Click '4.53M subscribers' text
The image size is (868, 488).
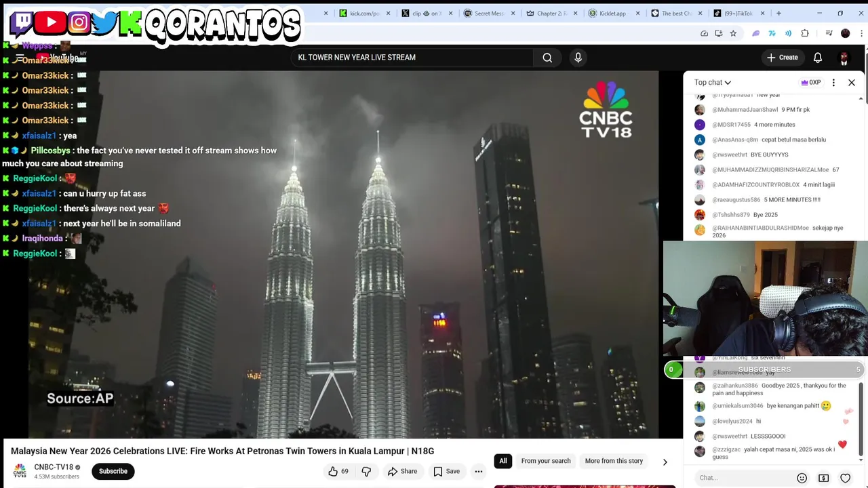[57, 477]
